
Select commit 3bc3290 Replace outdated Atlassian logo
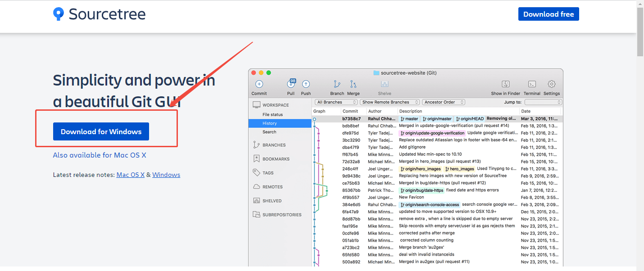pyautogui.click(x=437, y=140)
